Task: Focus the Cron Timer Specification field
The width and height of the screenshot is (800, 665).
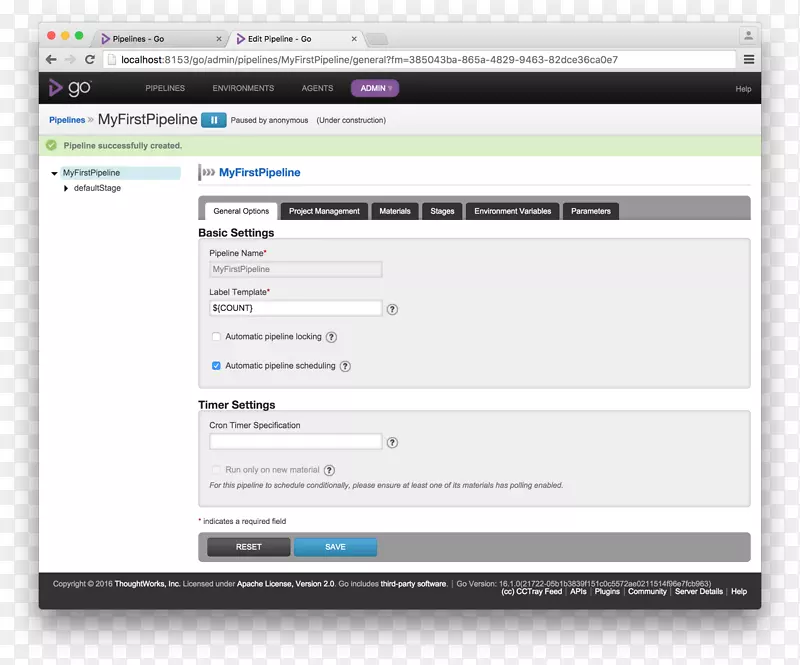Action: 295,442
